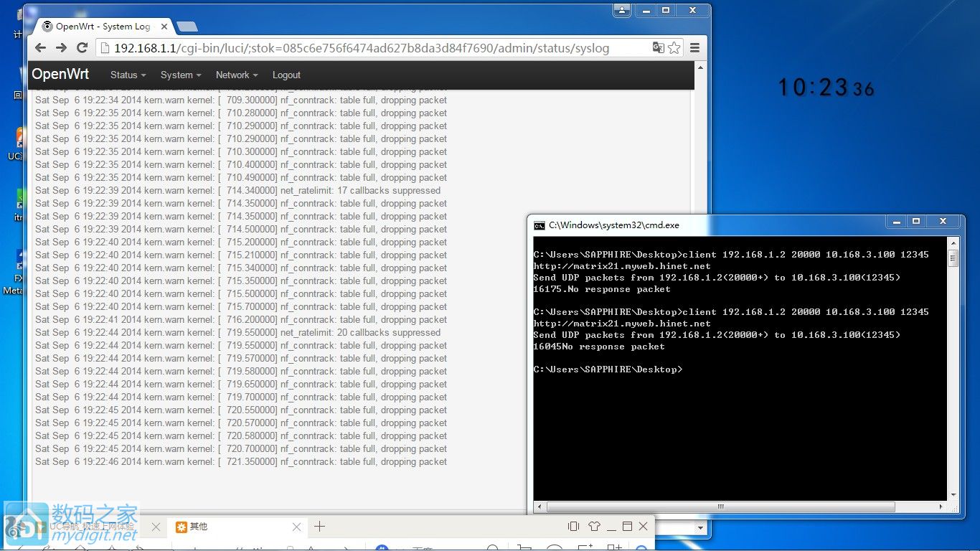Viewport: 980px width, 551px height.
Task: Open a new Chrome tab
Action: click(x=187, y=27)
